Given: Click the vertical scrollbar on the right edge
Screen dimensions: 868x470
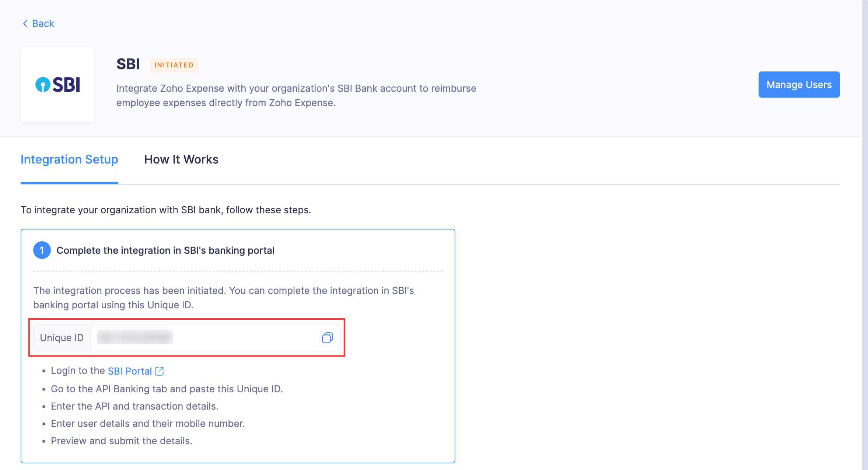Looking at the screenshot, I should click(x=865, y=235).
